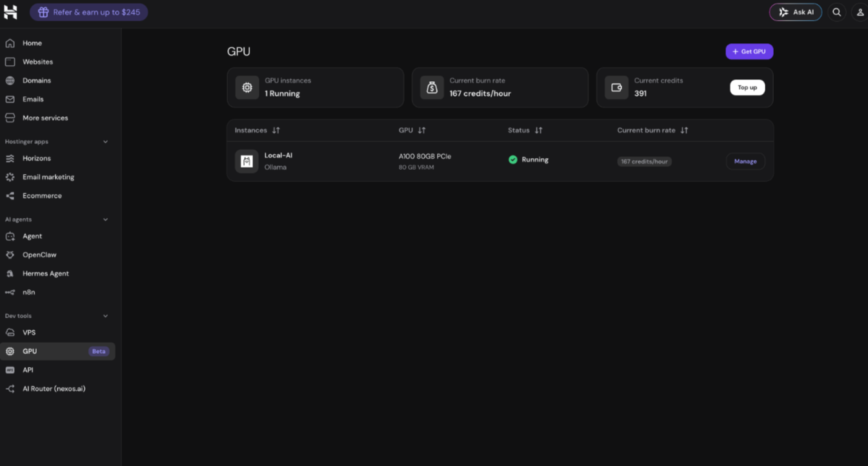Screen dimensions: 868x466
Task: Click the VPS cloud icon
Action: click(x=10, y=332)
